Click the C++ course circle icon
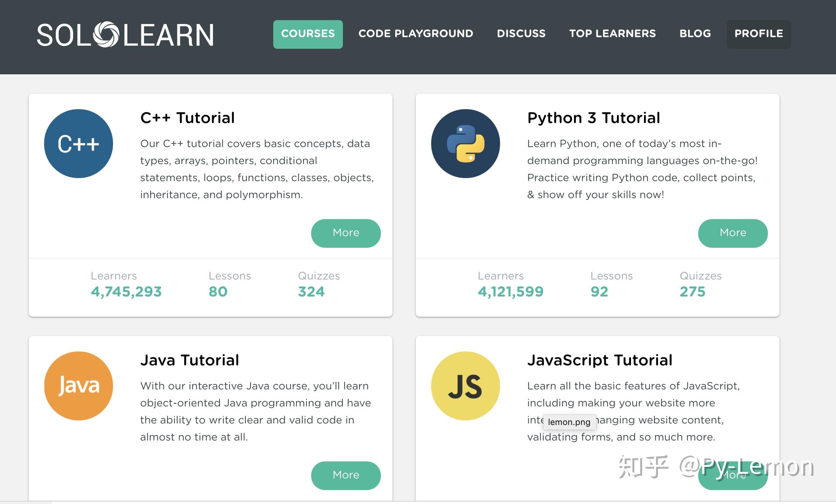This screenshot has height=504, width=836. point(79,144)
